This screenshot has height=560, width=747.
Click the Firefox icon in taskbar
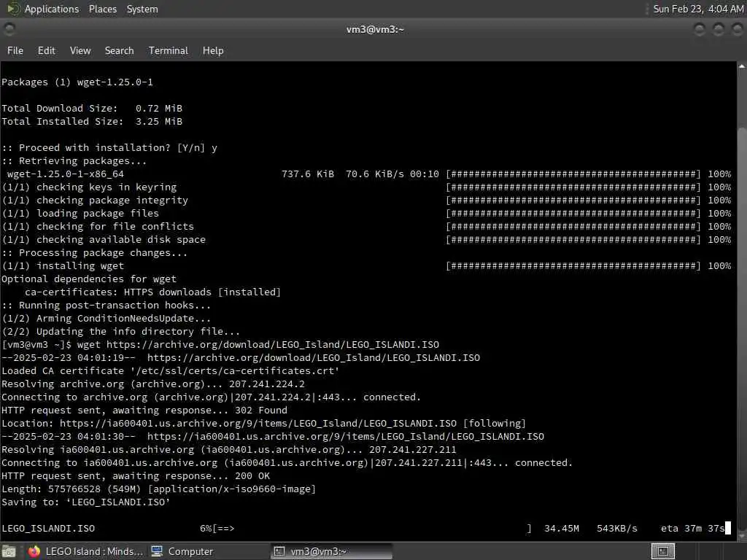34,551
